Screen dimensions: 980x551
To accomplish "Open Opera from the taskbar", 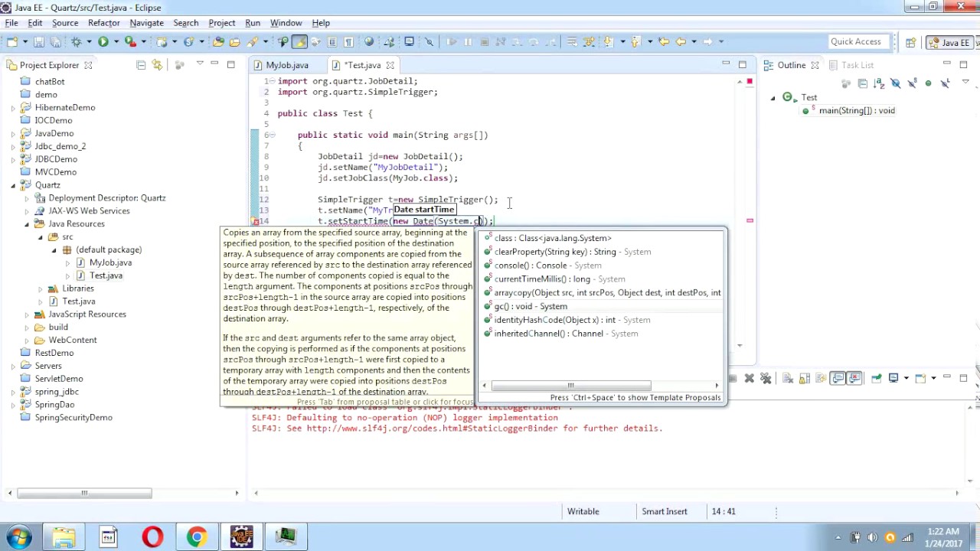I will [x=152, y=536].
